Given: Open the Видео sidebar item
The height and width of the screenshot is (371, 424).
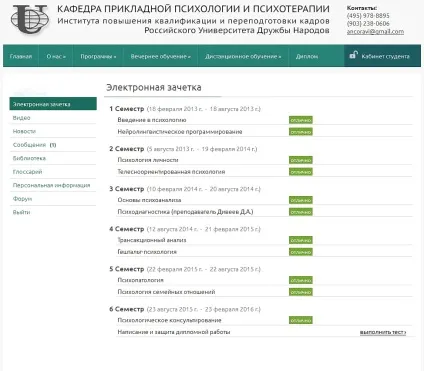Looking at the screenshot, I should [x=21, y=118].
